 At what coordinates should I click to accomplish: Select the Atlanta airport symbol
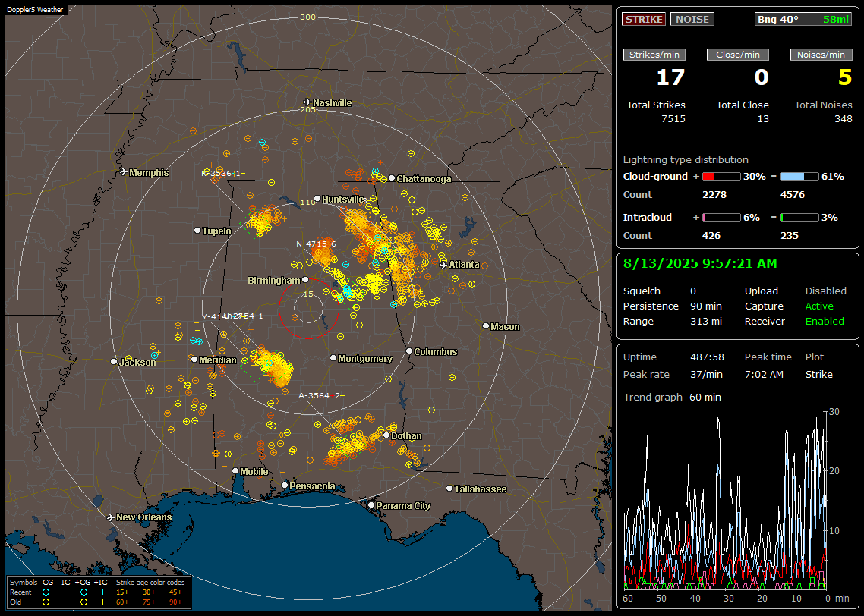tap(443, 265)
